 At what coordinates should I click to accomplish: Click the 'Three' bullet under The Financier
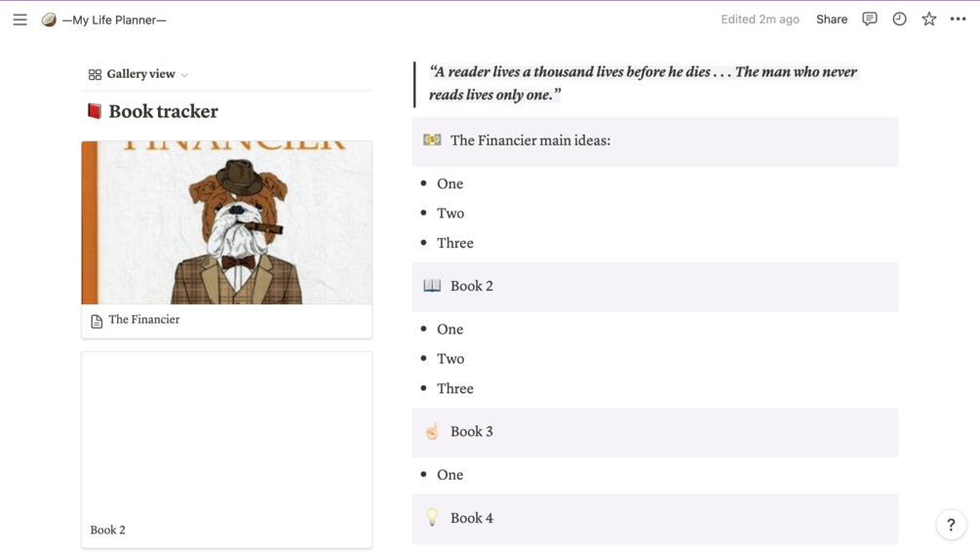point(455,243)
